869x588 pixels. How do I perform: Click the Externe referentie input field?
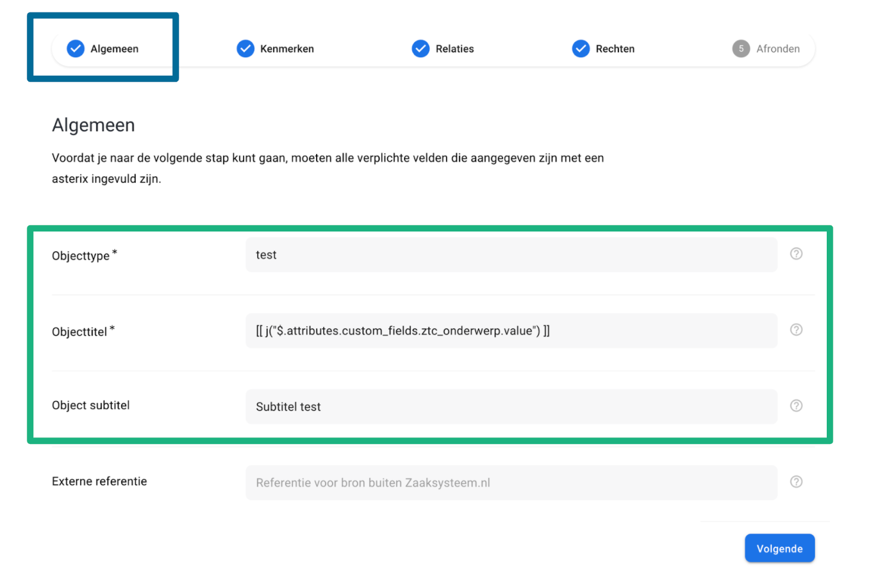coord(511,483)
